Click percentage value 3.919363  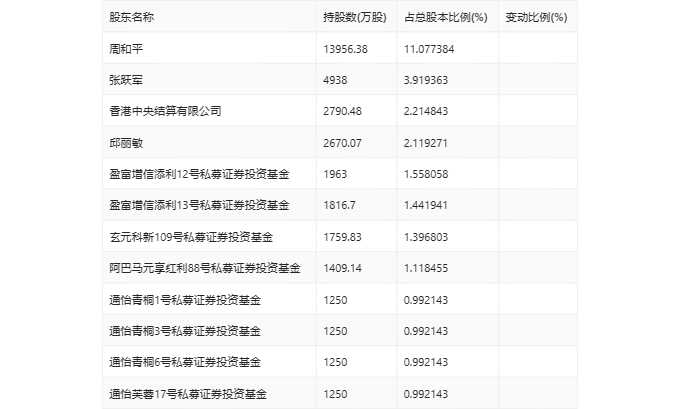(426, 80)
